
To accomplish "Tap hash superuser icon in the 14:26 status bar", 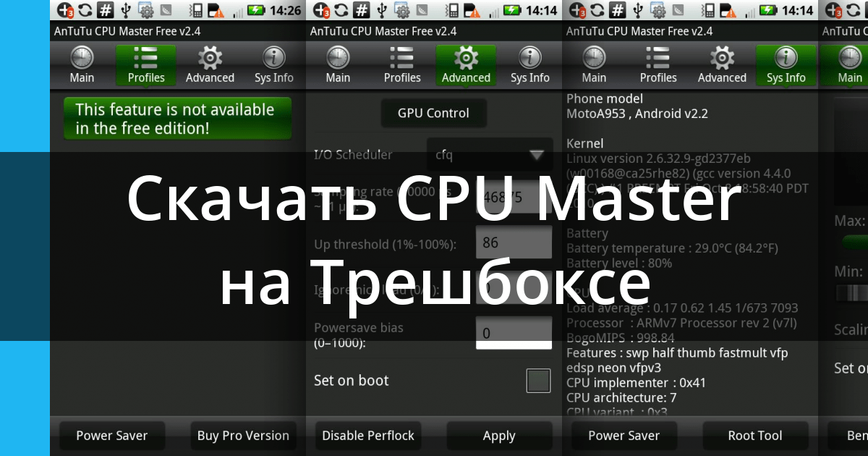I will [x=106, y=11].
